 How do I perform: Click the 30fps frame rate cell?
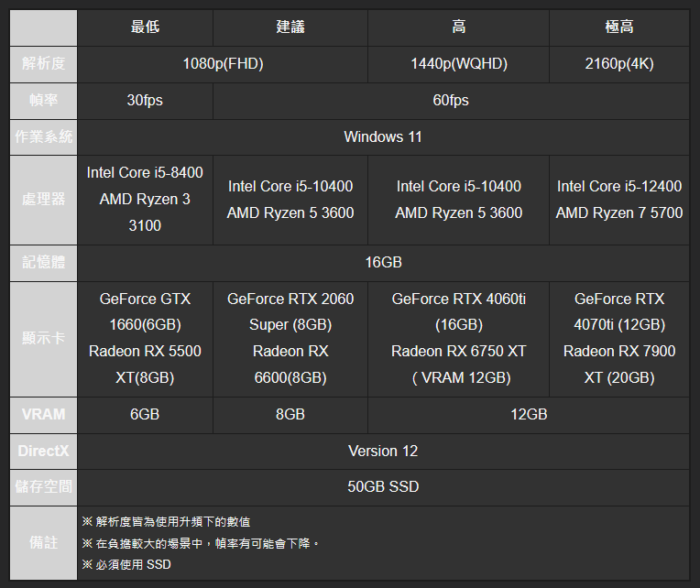click(x=145, y=101)
